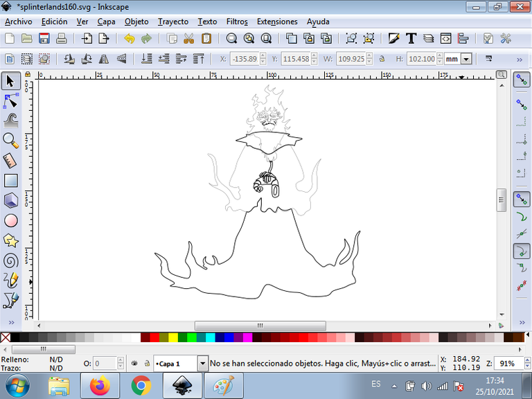Screen dimensions: 532x399
Task: Activate the Zoom magnifier tool
Action: pos(10,141)
